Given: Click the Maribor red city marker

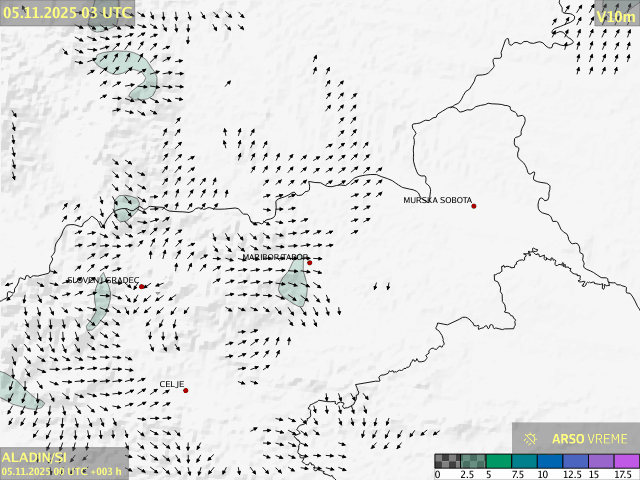Looking at the screenshot, I should (x=309, y=263).
